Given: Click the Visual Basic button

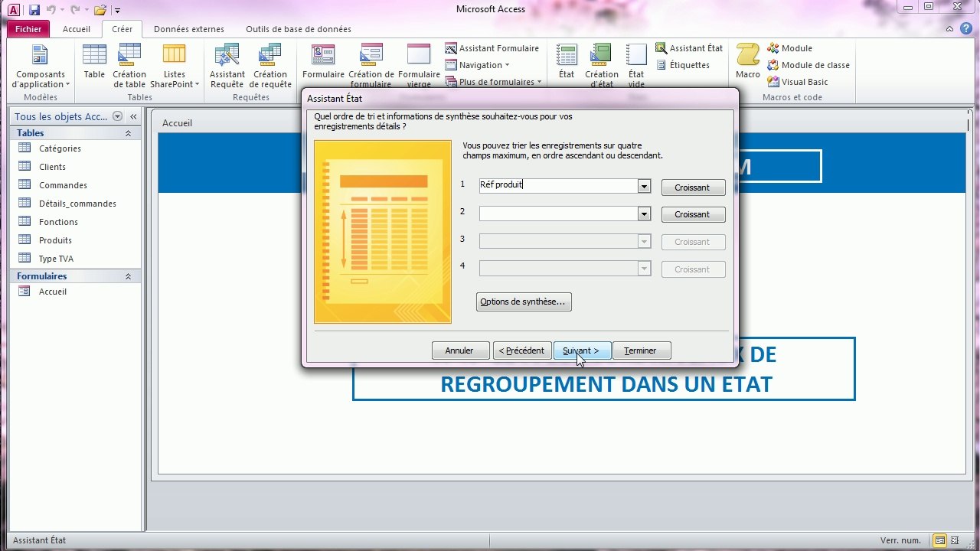Looking at the screenshot, I should pyautogui.click(x=798, y=82).
